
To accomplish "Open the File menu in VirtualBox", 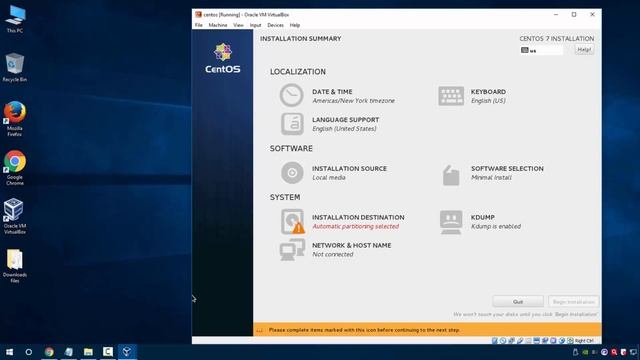I will (199, 25).
